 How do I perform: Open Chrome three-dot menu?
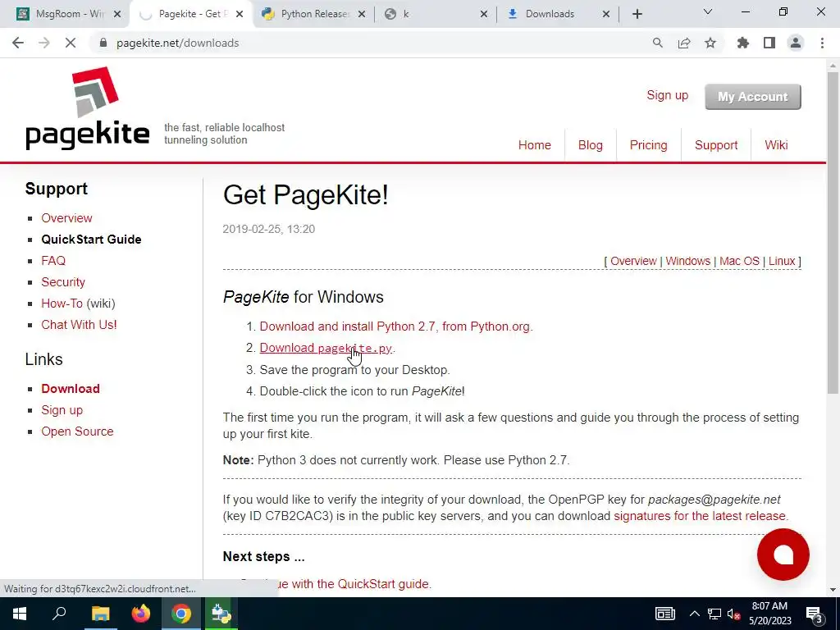(x=822, y=43)
